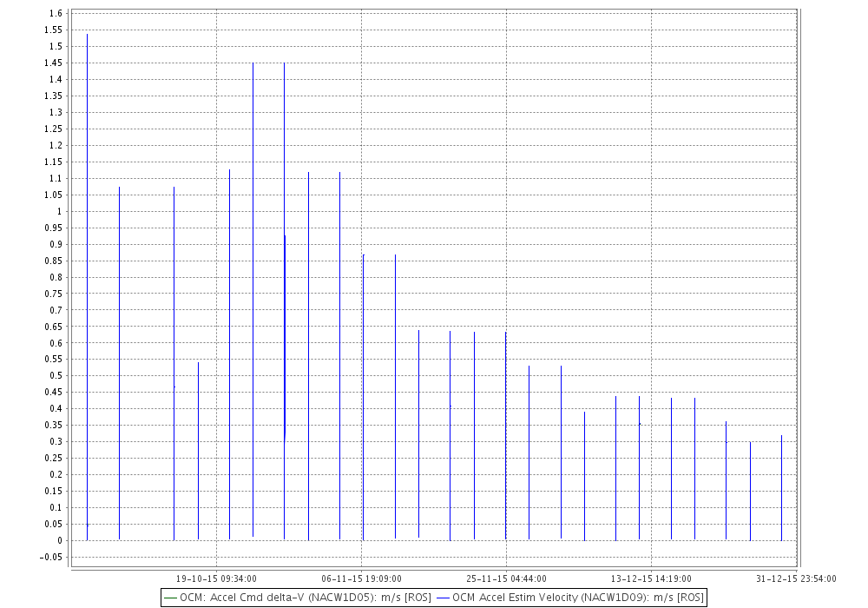The width and height of the screenshot is (868, 608).
Task: Click the y-axis label 1.55
Action: [54, 30]
